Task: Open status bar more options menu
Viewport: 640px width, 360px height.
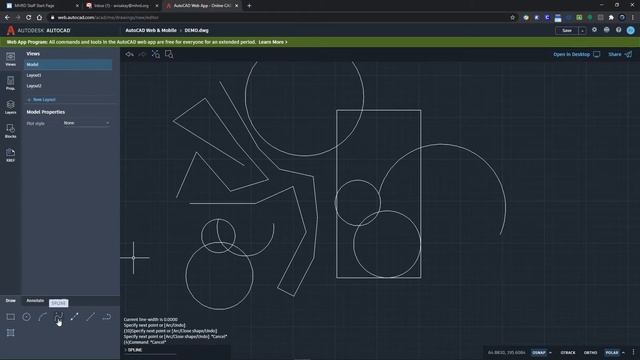Action: click(633, 352)
